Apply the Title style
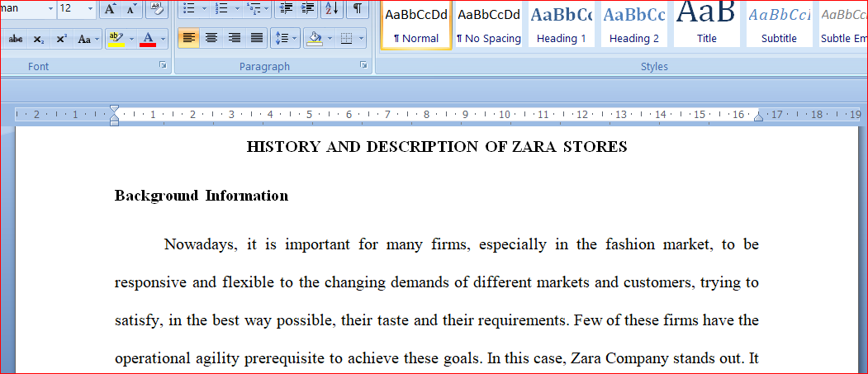Screen dimensions: 868x374 [x=707, y=24]
